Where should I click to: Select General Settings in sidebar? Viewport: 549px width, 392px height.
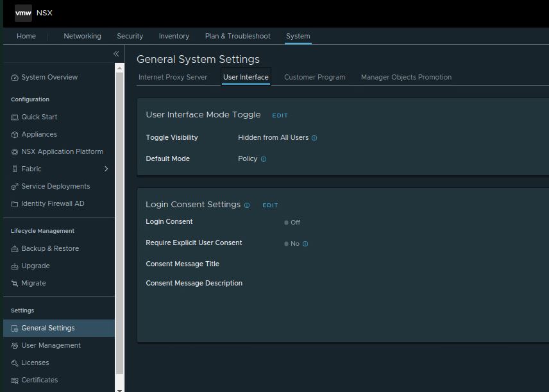(59, 328)
